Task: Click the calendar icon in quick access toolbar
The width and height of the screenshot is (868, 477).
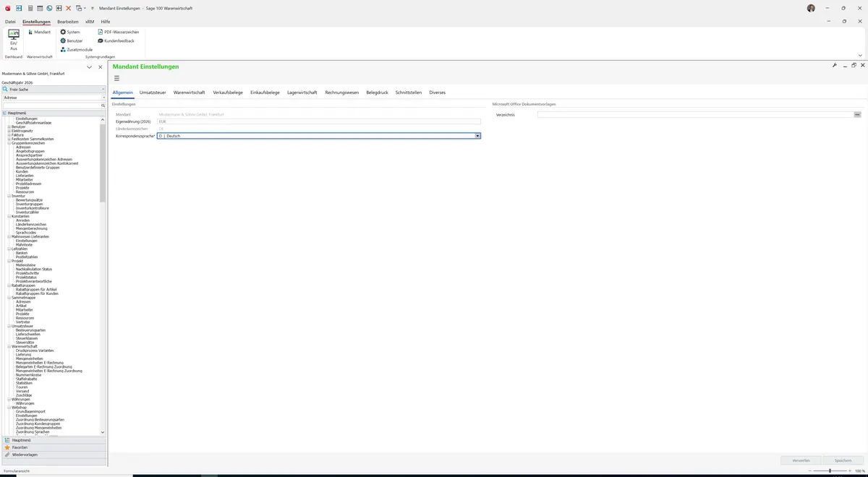Action: point(39,8)
